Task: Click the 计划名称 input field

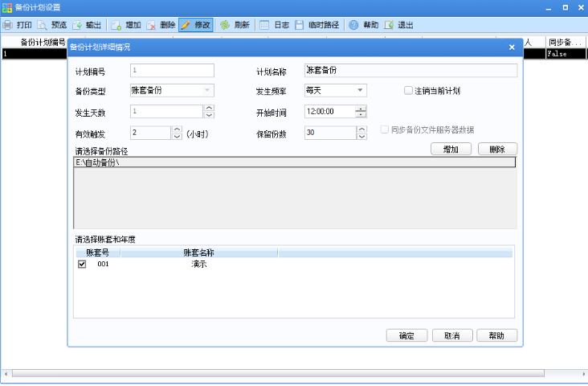Action: 410,71
